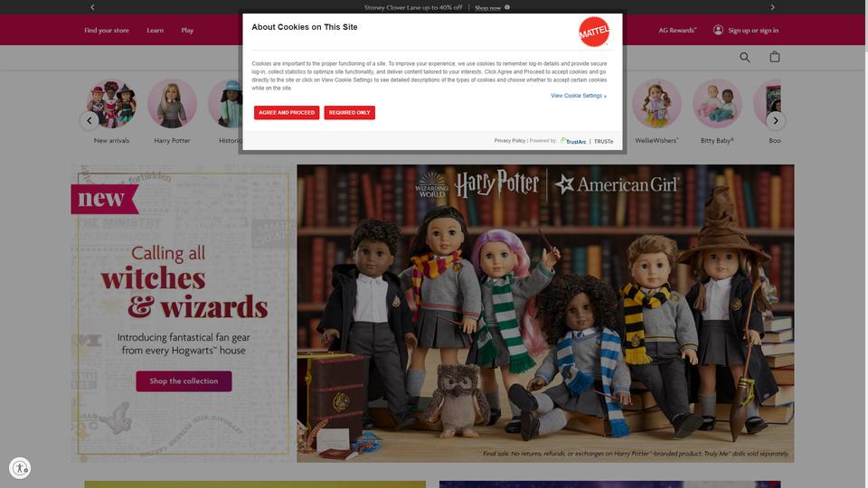Open the search magnifier icon
The width and height of the screenshot is (868, 488).
[744, 57]
